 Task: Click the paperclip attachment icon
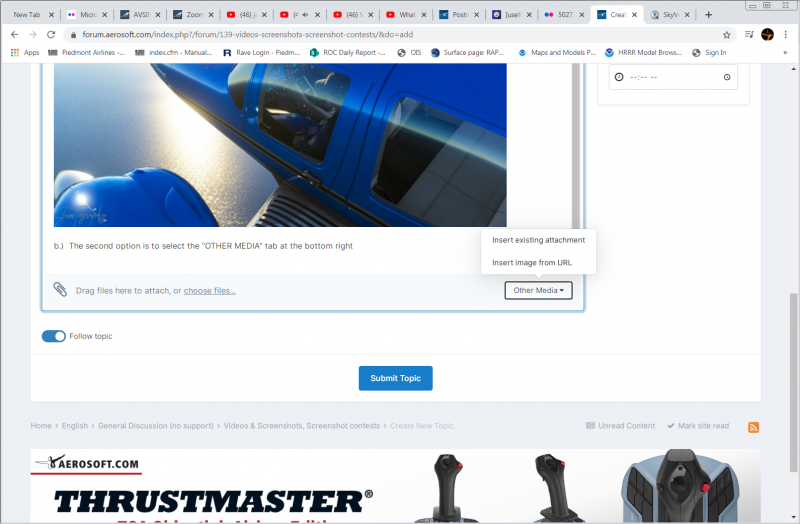click(60, 289)
